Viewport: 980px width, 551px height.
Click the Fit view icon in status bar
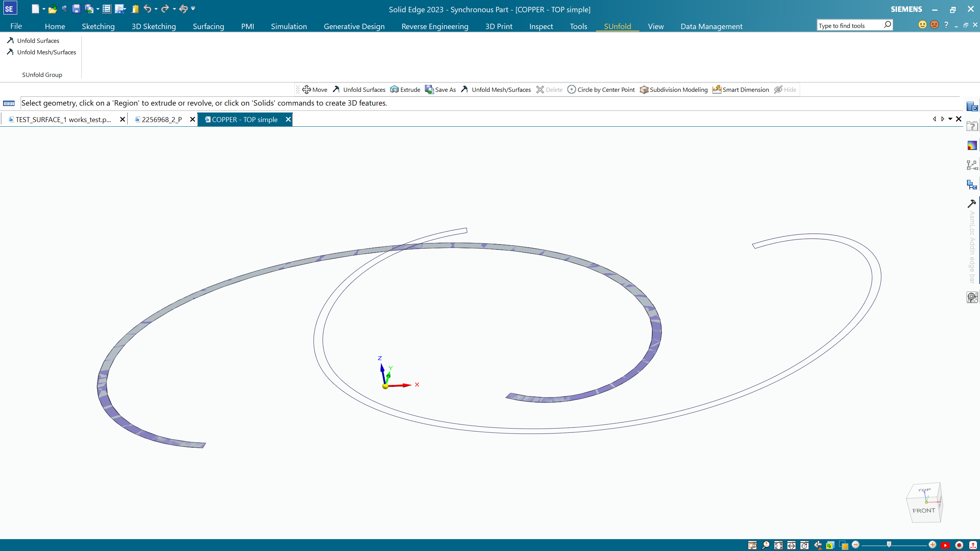click(778, 545)
